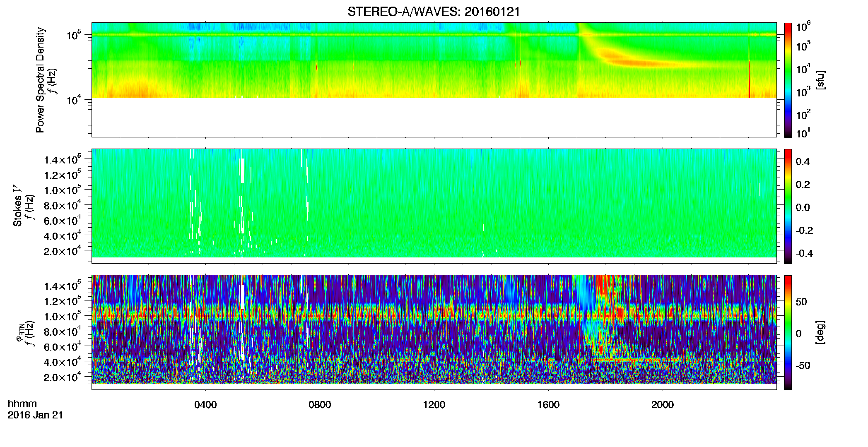The height and width of the screenshot is (447, 868).
Task: Click the 0.4 label on Stokes colorbar
Action: click(x=803, y=162)
